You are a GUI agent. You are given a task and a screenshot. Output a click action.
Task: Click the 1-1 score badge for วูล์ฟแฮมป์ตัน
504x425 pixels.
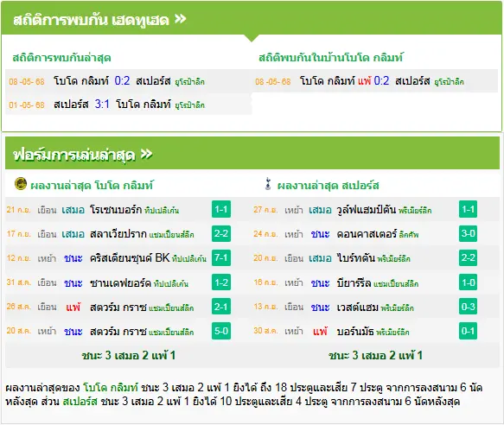468,209
